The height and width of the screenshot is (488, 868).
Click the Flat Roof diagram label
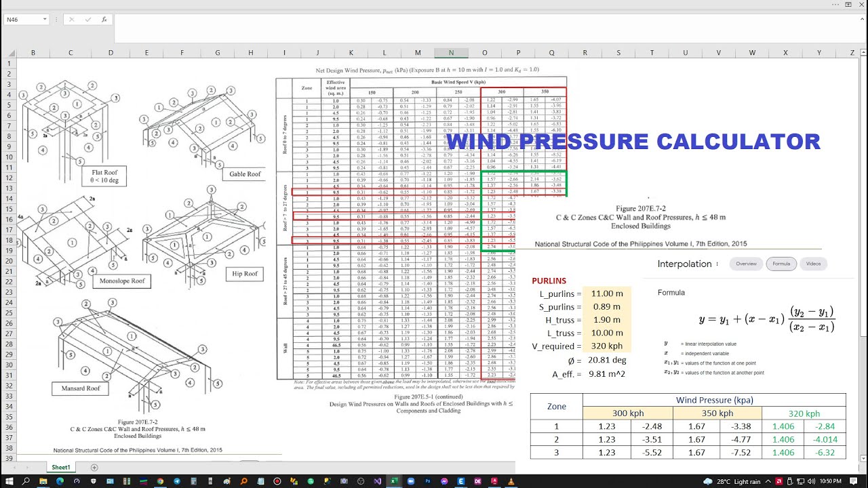click(104, 176)
